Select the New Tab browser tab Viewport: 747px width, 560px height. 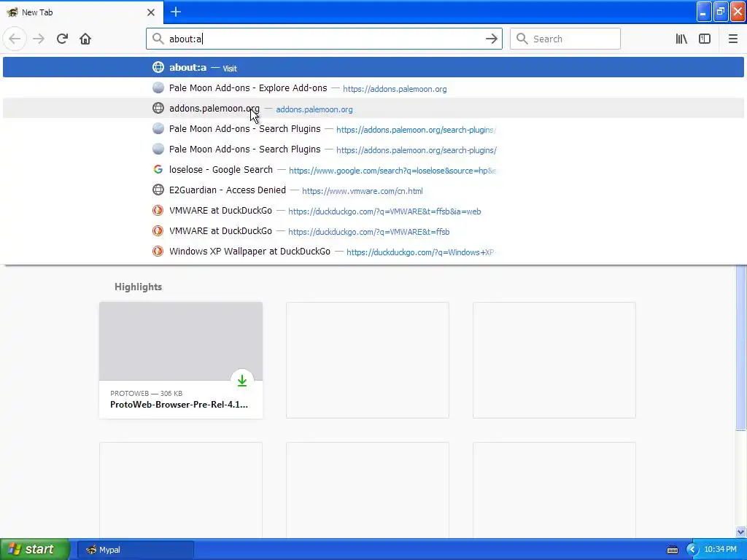pos(82,12)
